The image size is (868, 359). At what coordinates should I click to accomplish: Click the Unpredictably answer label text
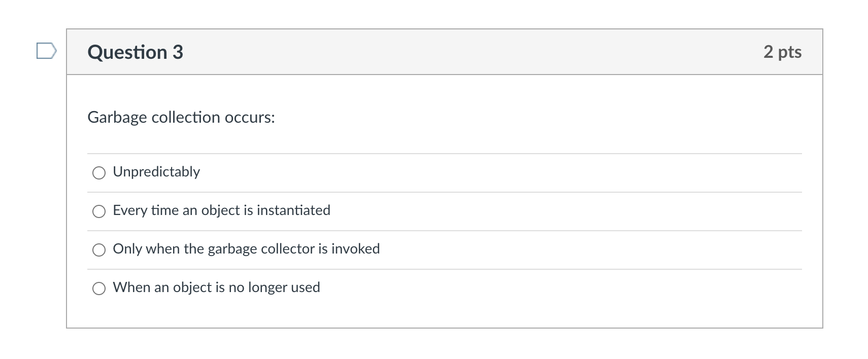(156, 172)
